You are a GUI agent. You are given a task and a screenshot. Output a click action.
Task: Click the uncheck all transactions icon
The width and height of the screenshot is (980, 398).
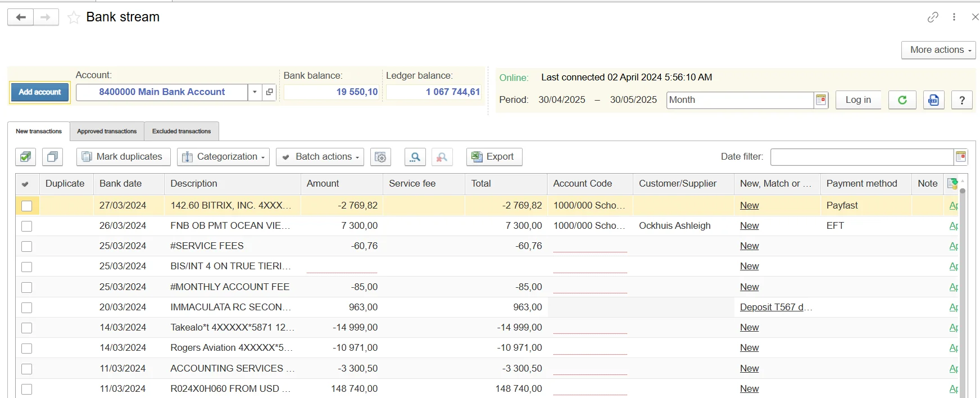click(52, 157)
